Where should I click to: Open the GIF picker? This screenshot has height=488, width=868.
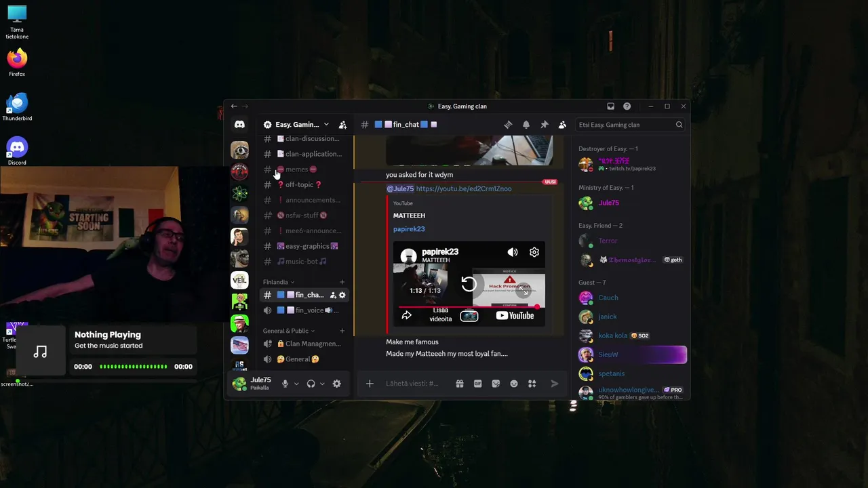477,384
